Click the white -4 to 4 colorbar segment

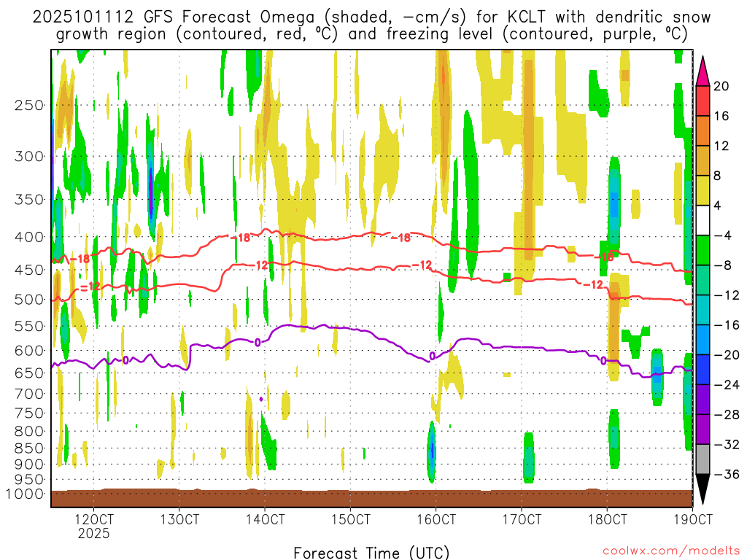tap(703, 220)
